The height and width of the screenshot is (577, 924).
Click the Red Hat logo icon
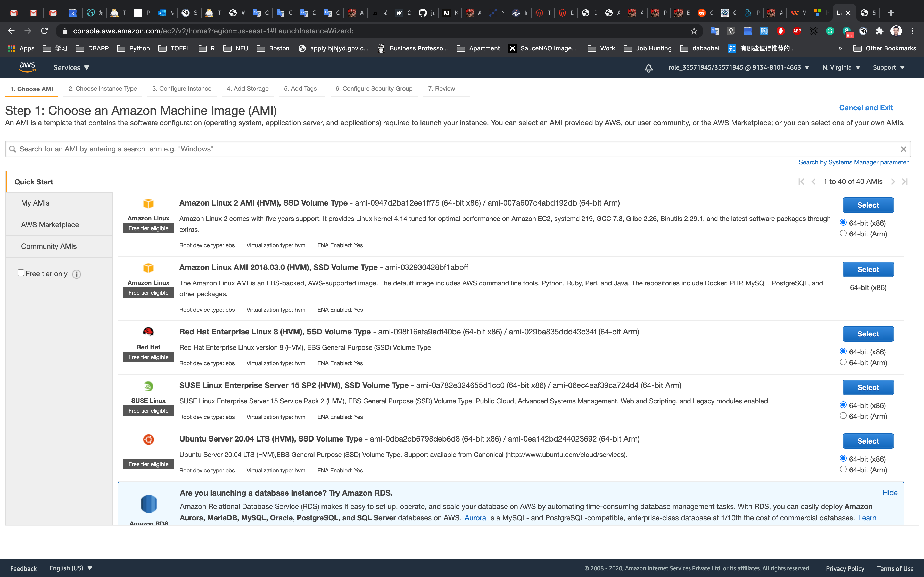pos(148,332)
